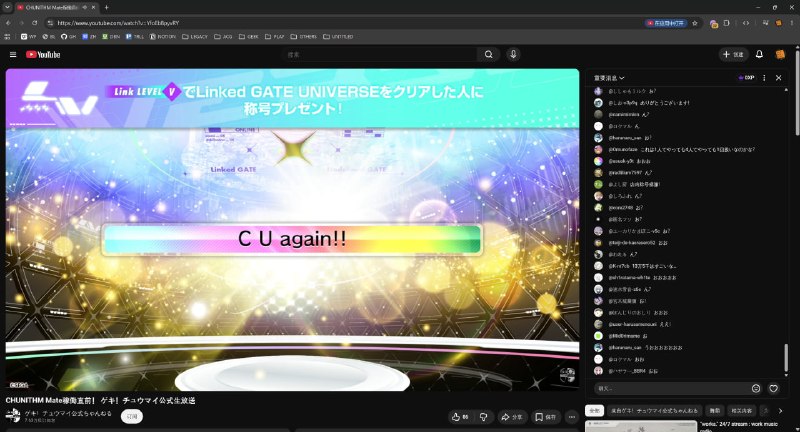Viewport: 800px width, 432px height.
Task: Save the video to a playlist
Action: (x=545, y=417)
